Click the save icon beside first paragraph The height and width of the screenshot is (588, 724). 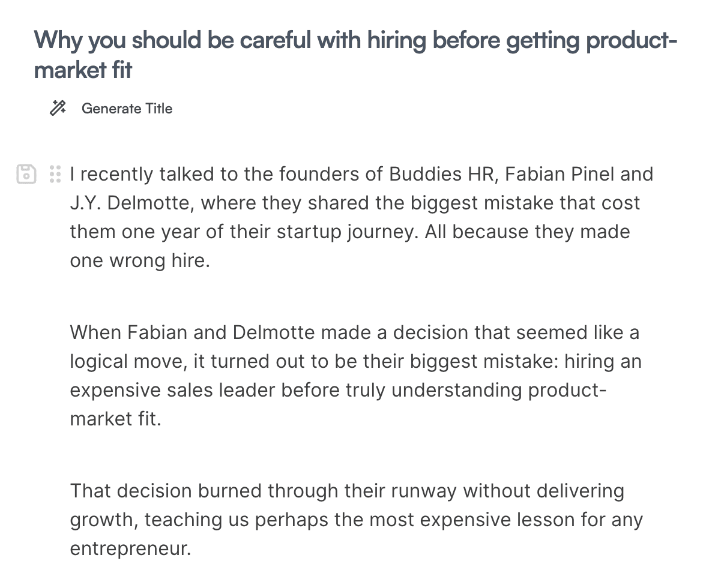point(26,174)
